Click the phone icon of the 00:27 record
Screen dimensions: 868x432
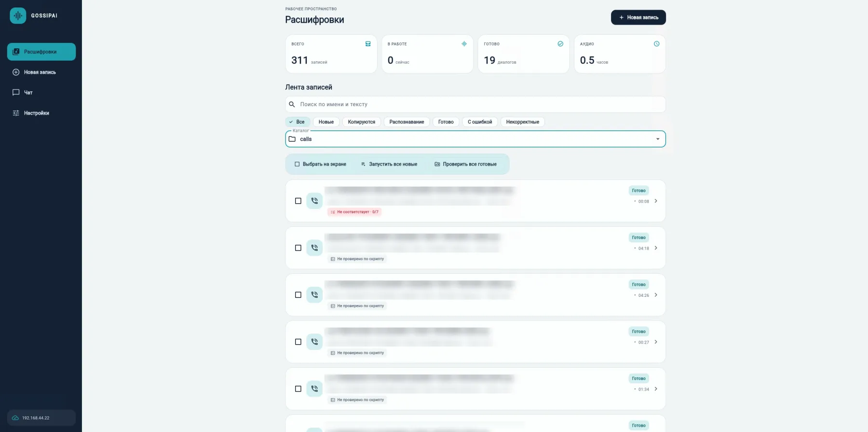[x=314, y=342]
